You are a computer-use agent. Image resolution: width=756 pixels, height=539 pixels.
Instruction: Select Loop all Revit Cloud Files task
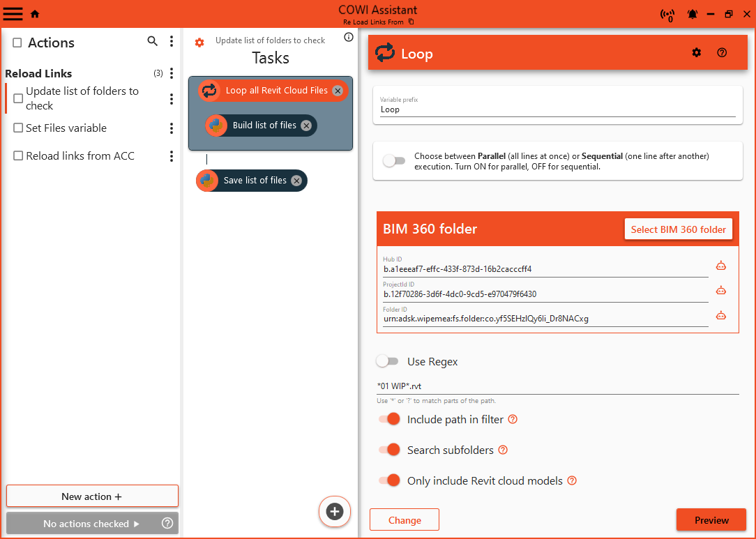point(275,91)
